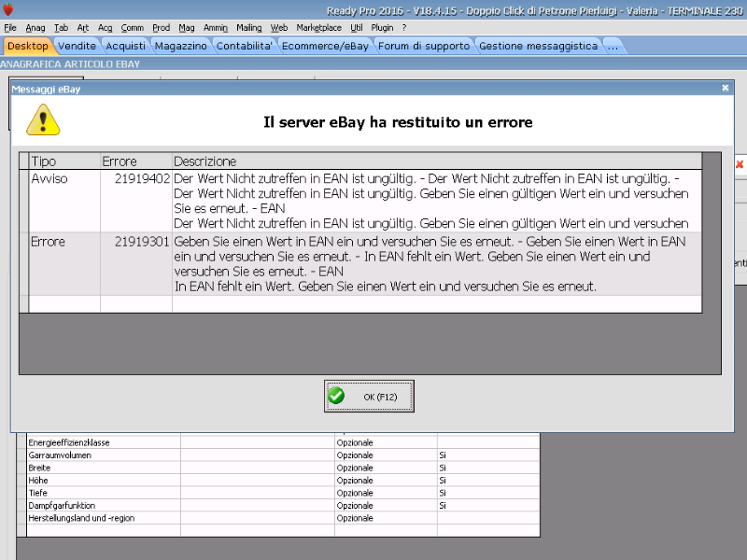Open the Ammin menu
Viewport: 747px width, 560px height.
(216, 28)
